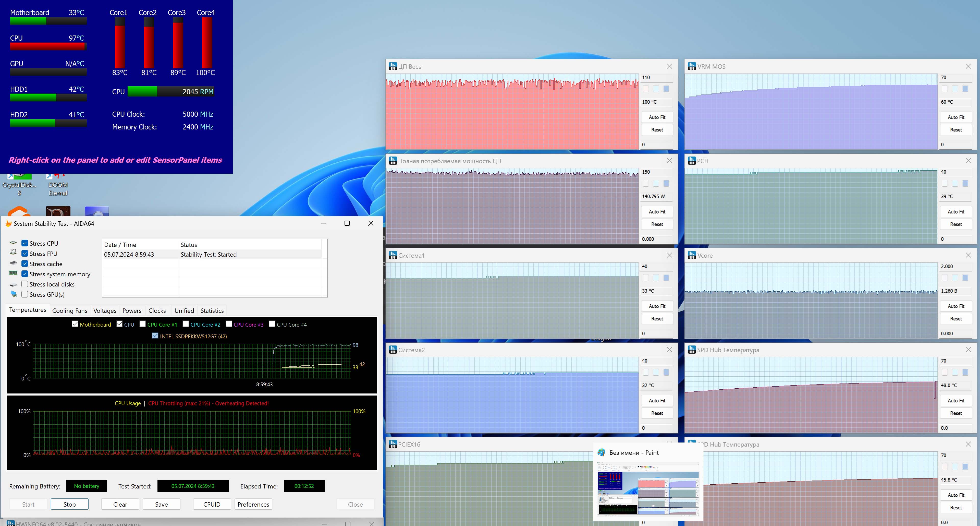Uncheck the Stress cache checkbox

point(25,263)
